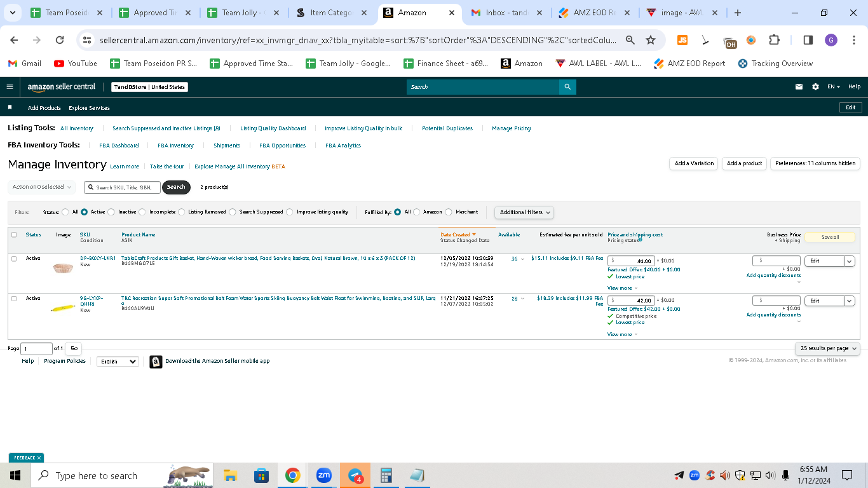Select the Search Suppressed filter
Viewport: 868px width, 488px height.
[233, 212]
